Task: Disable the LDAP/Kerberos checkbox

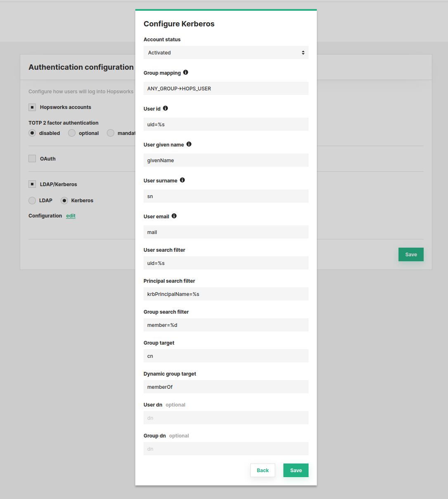Action: (32, 184)
